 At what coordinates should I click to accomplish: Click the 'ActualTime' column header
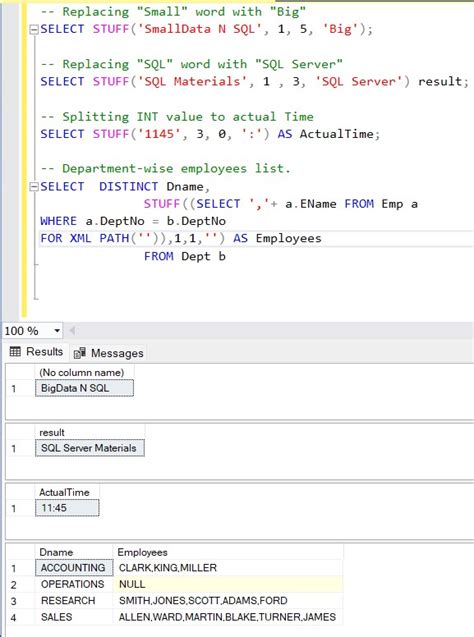pos(67,492)
